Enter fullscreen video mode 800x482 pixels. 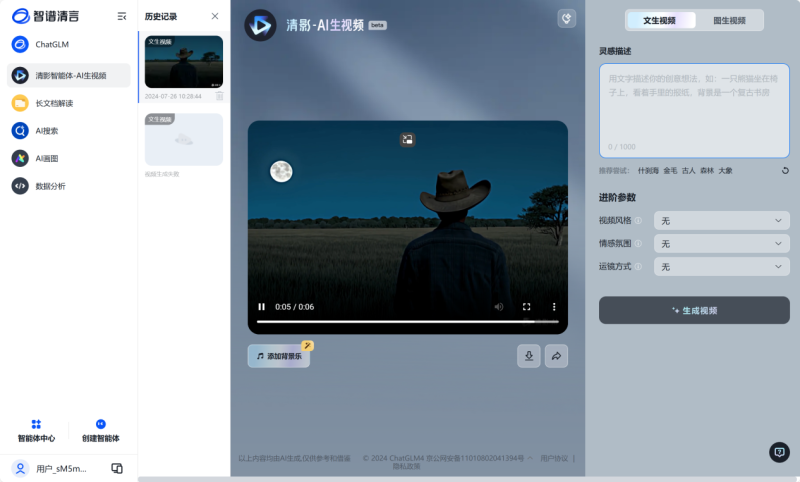(x=527, y=307)
